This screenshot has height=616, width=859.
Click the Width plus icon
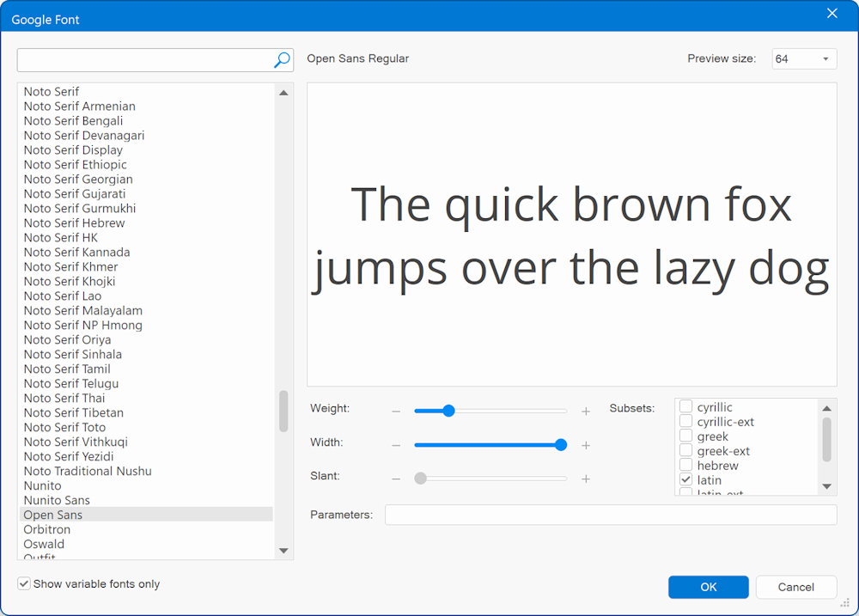click(586, 446)
